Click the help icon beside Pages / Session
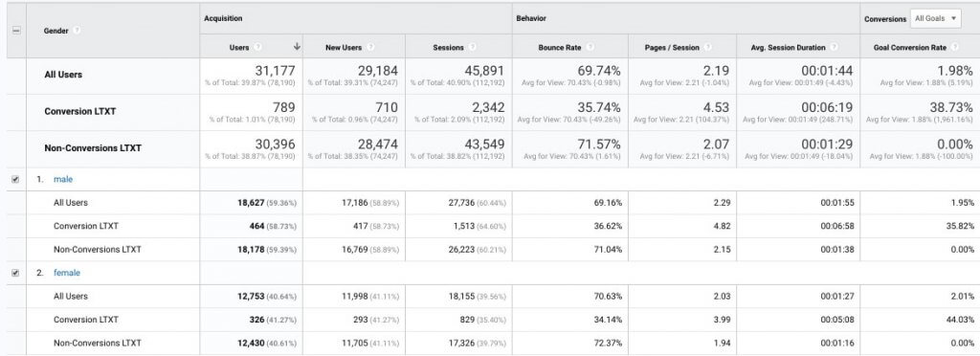Screen dimensions: 980x356 tap(707, 48)
